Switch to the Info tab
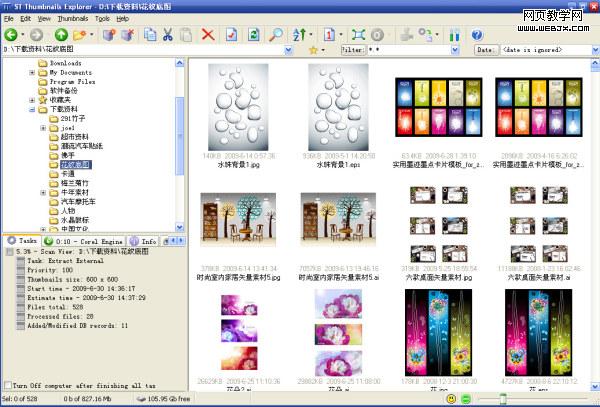Image resolution: width=600 pixels, height=407 pixels. [144, 241]
